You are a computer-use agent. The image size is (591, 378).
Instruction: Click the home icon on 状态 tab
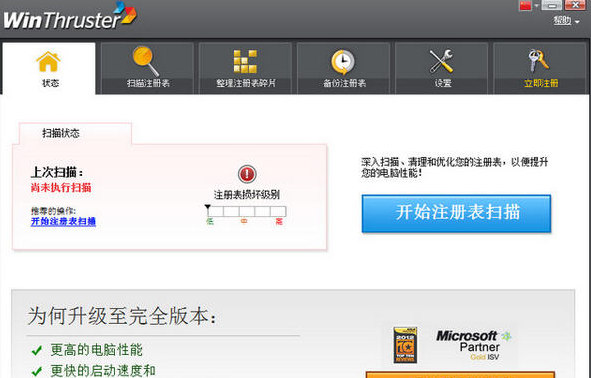click(x=48, y=62)
